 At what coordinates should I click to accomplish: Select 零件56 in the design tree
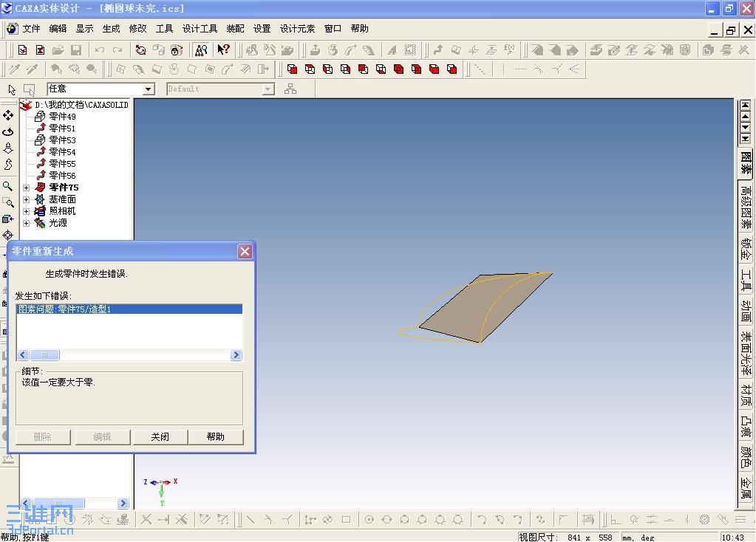62,175
